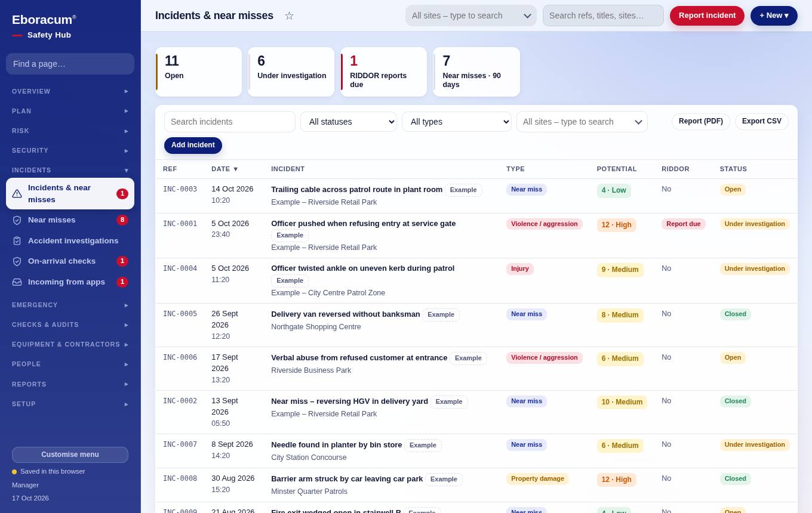Click the Near misses shield icon
The height and width of the screenshot is (513, 812).
(17, 220)
